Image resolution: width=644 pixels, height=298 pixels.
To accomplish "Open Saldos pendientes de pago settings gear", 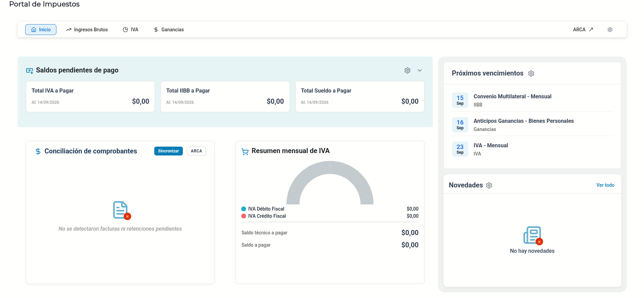I will pos(407,70).
